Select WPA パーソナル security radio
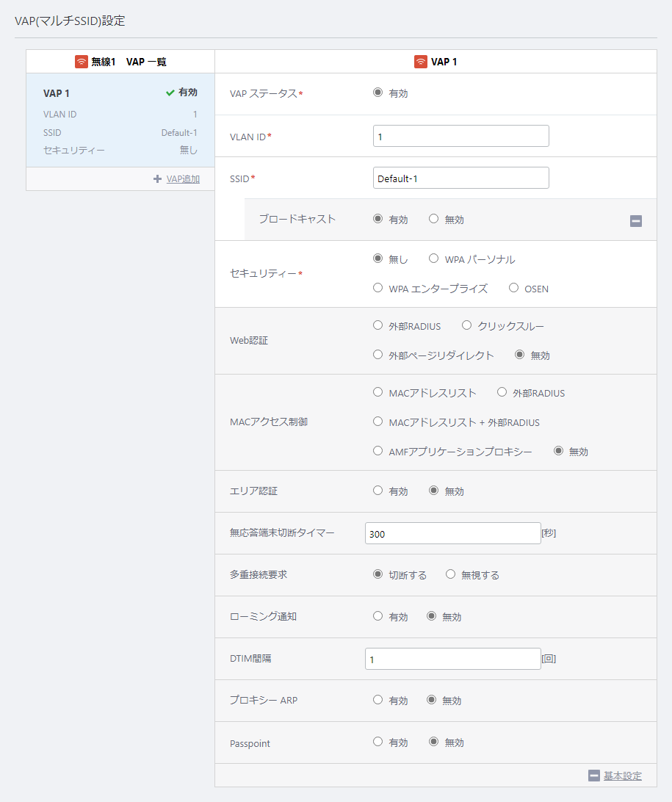This screenshot has height=802, width=672. pyautogui.click(x=434, y=259)
